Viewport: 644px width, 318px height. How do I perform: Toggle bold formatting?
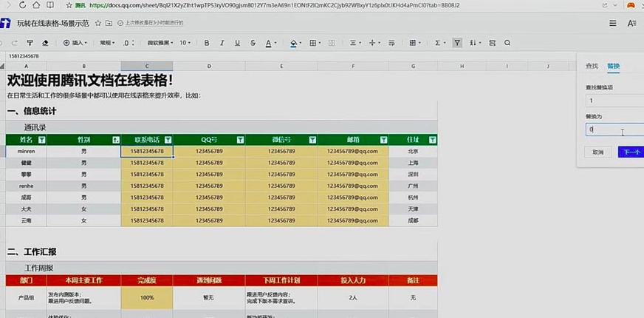[207, 43]
